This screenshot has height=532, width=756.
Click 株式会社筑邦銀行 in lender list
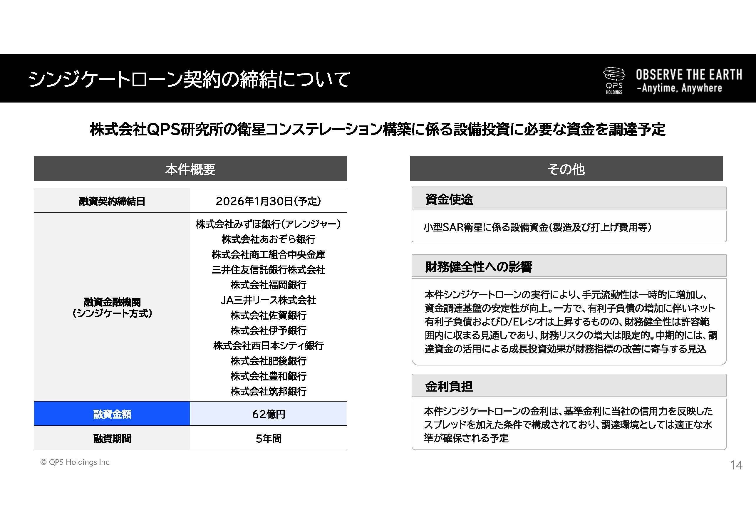(x=268, y=391)
